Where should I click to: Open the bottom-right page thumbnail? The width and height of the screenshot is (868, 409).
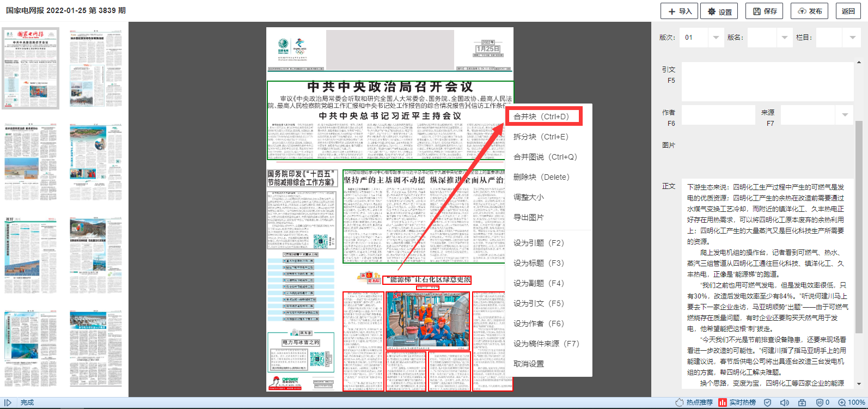point(96,350)
